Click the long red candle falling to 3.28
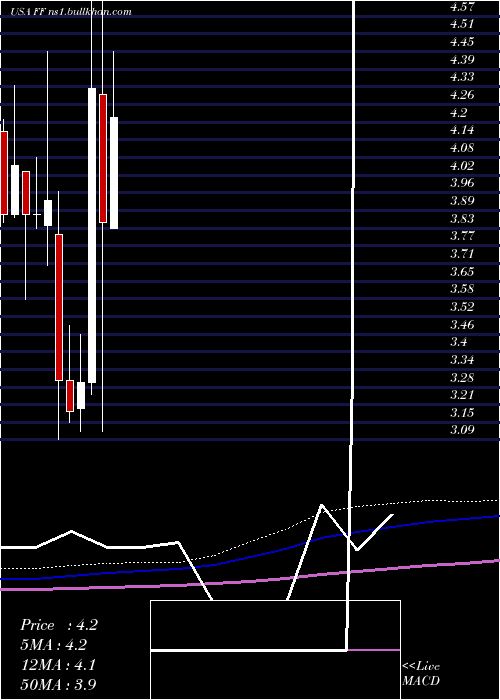This screenshot has height=700, width=500. [59, 307]
